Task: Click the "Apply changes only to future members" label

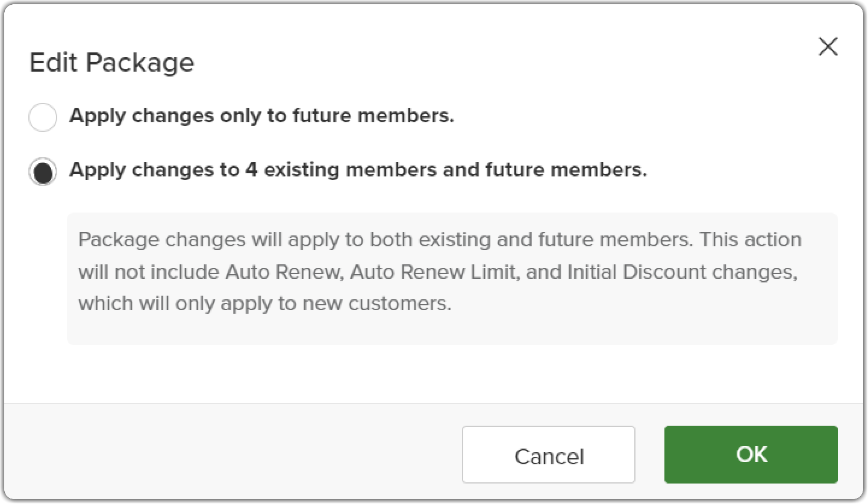Action: pyautogui.click(x=261, y=116)
